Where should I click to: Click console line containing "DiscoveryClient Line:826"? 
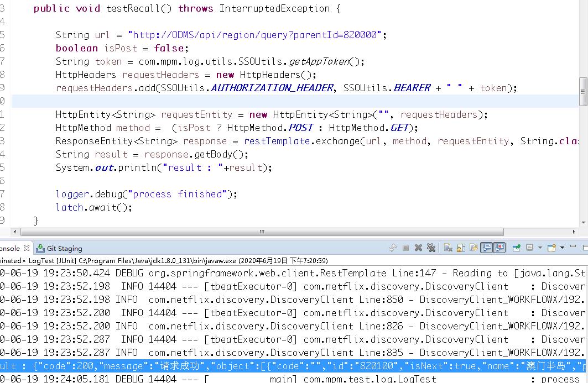tap(293, 326)
